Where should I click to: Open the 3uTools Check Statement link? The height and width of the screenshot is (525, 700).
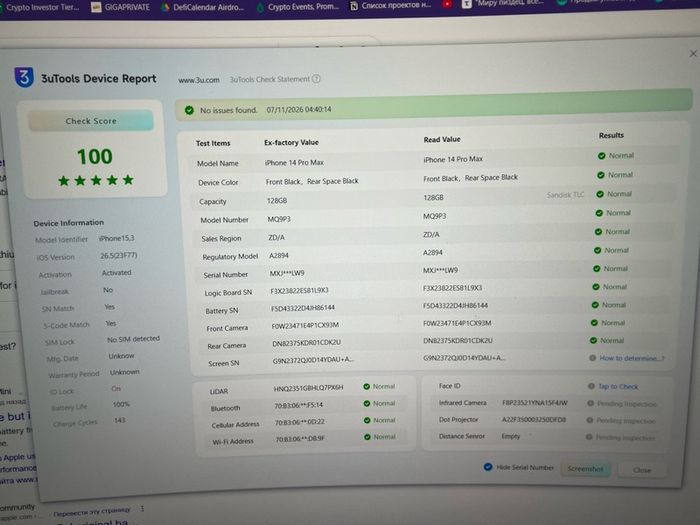(269, 79)
